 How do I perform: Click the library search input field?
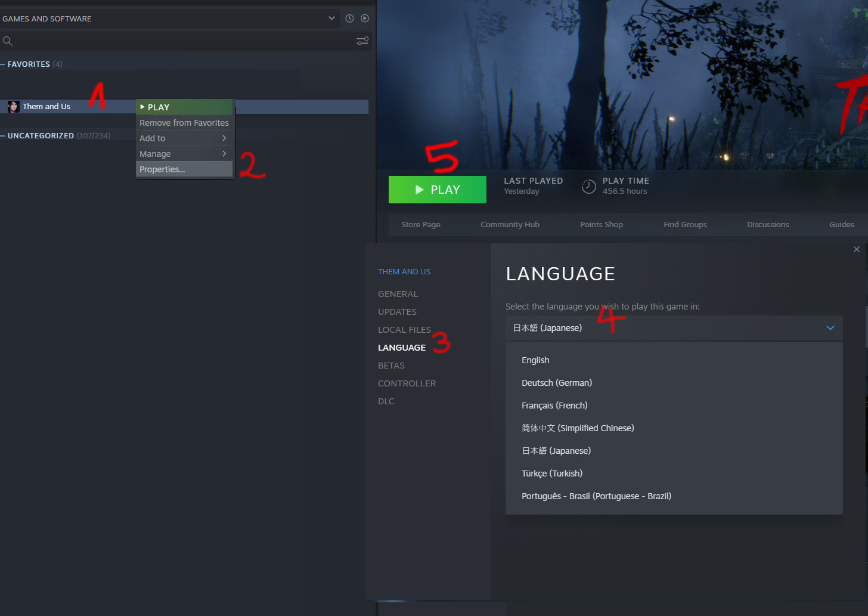179,41
